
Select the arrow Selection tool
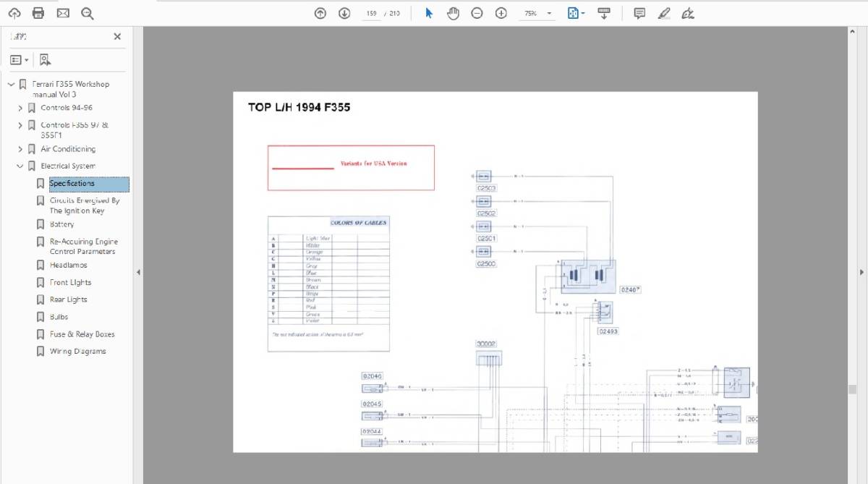click(429, 13)
